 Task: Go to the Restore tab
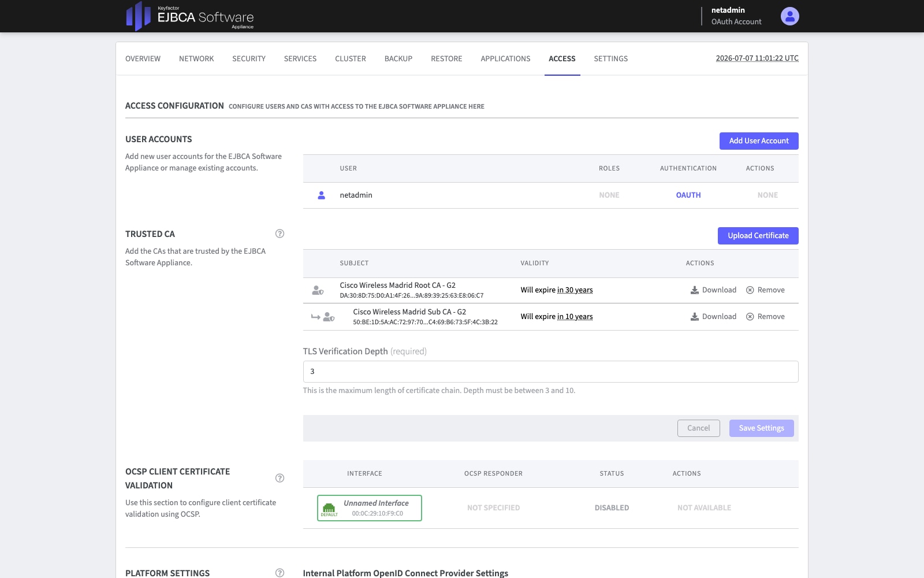click(x=446, y=59)
